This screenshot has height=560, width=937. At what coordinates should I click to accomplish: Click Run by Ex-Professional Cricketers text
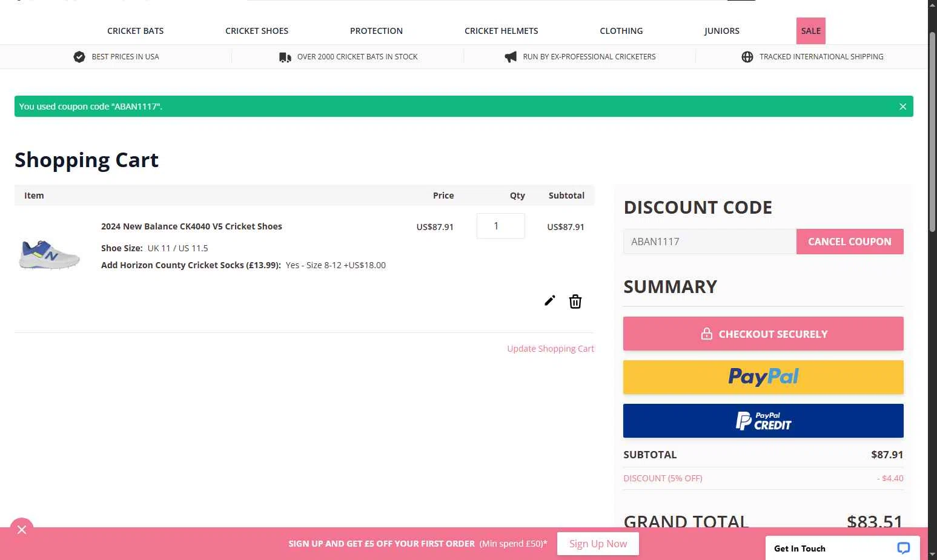589,57
